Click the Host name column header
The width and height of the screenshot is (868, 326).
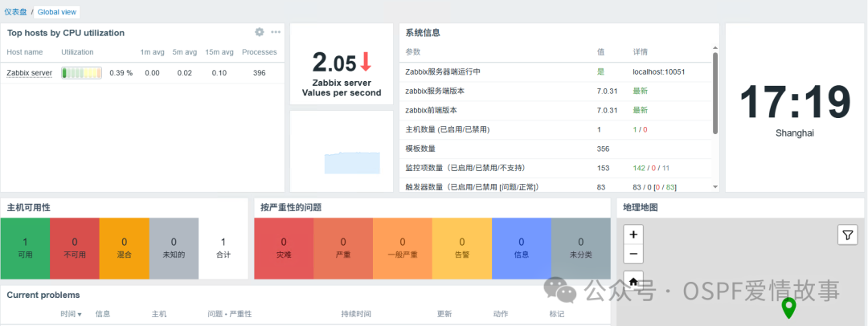pyautogui.click(x=25, y=52)
